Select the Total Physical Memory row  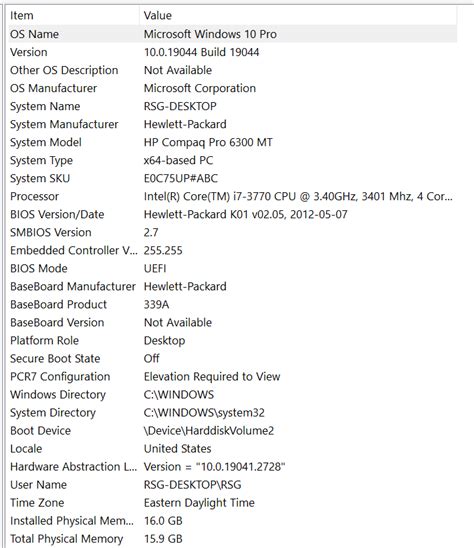[x=232, y=539]
